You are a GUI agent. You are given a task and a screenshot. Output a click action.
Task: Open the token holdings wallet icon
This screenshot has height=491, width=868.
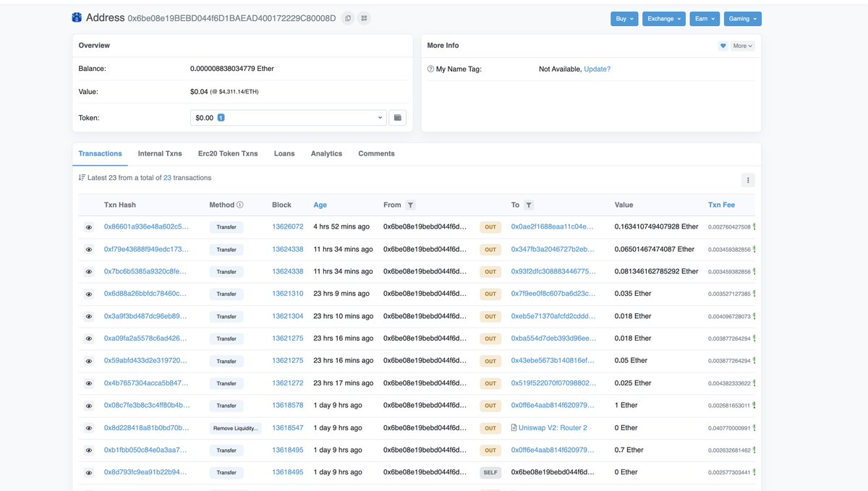pyautogui.click(x=398, y=117)
